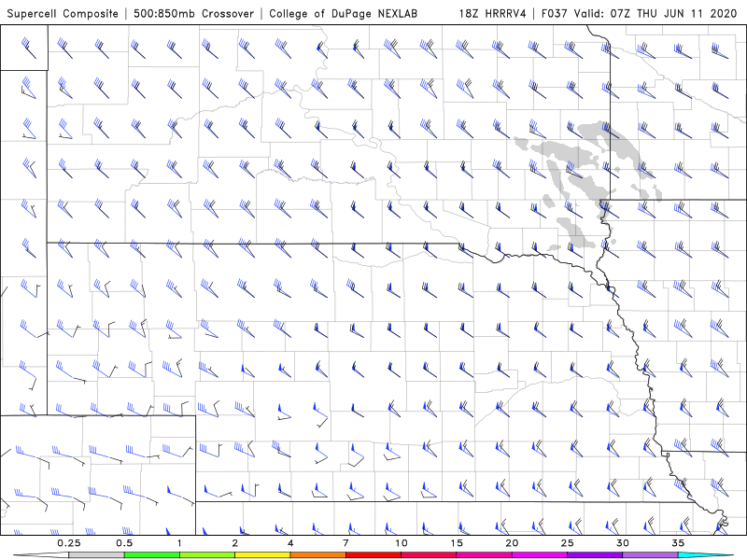Screen dimensions: 747x560
Task: Click the 'Supercell Composite' title text
Action: tap(63, 14)
